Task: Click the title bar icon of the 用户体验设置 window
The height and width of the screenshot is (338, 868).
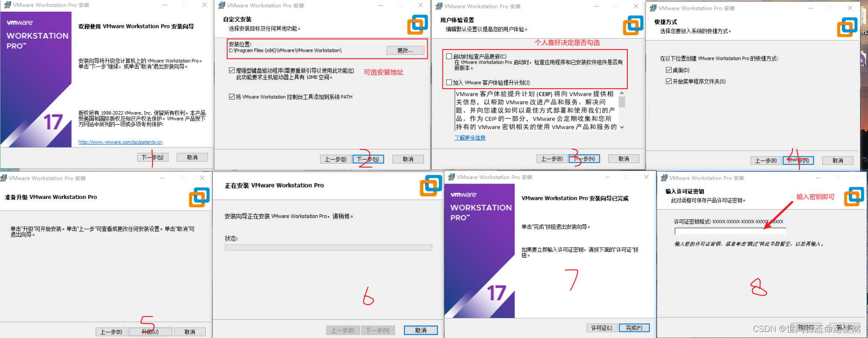Action: click(x=439, y=6)
